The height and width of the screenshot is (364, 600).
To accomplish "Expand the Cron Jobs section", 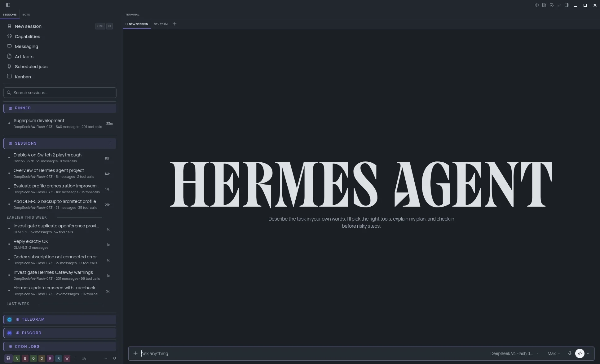I will [60, 347].
